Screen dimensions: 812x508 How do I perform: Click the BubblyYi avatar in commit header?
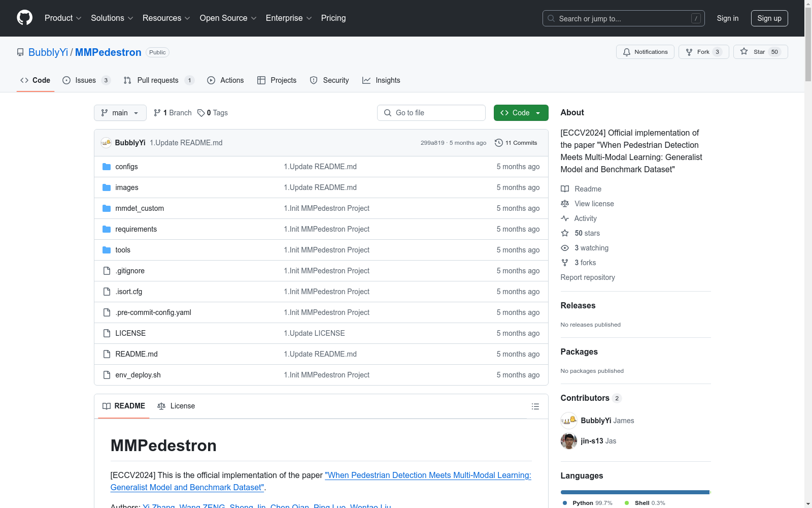106,143
